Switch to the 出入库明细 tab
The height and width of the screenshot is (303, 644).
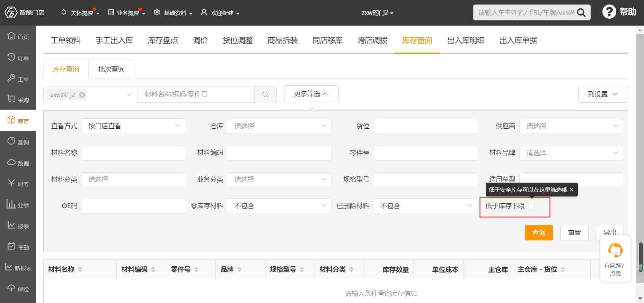point(466,40)
